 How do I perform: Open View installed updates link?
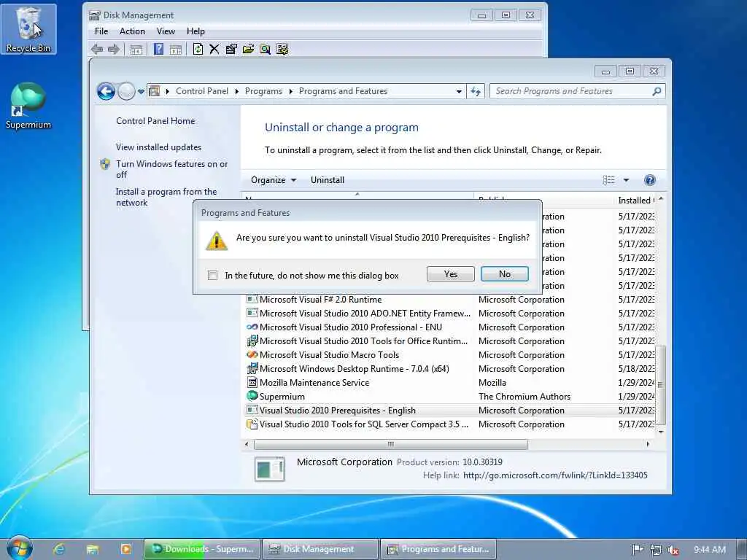pos(158,147)
